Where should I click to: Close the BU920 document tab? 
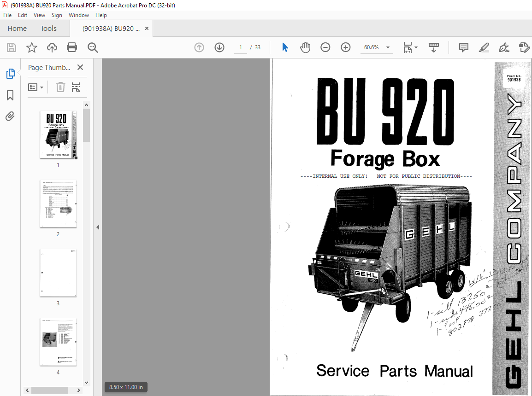click(147, 29)
